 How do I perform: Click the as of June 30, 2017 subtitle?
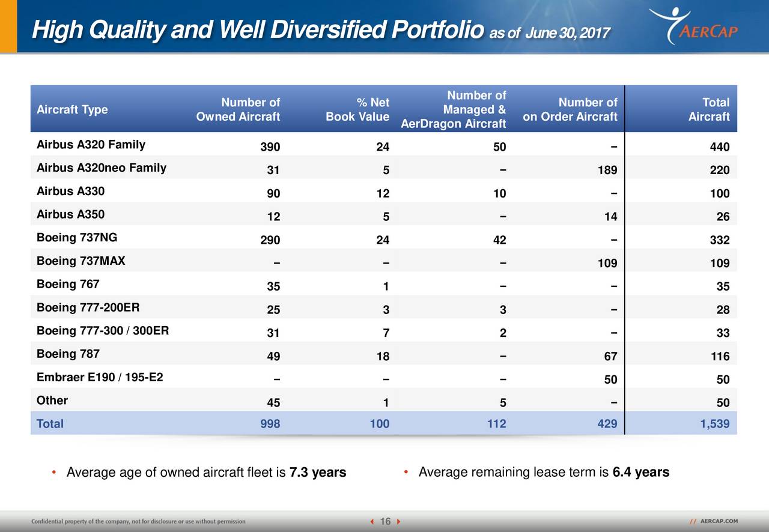click(550, 32)
